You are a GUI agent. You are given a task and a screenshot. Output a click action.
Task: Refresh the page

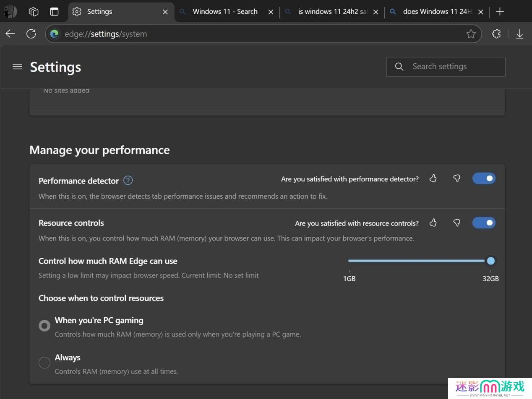tap(31, 34)
